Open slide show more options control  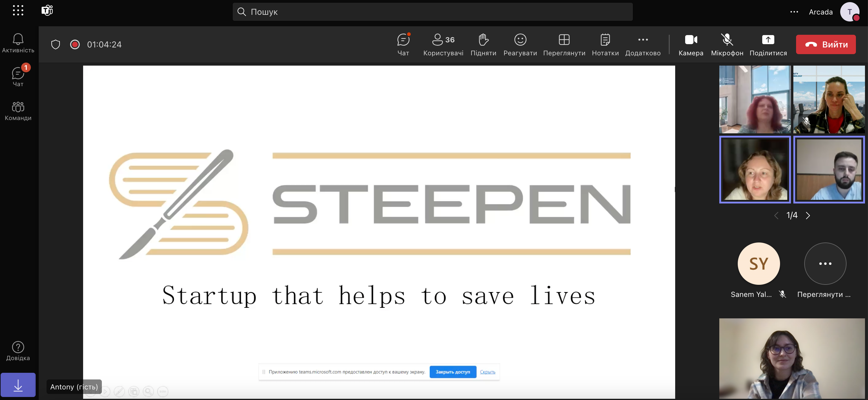(163, 392)
